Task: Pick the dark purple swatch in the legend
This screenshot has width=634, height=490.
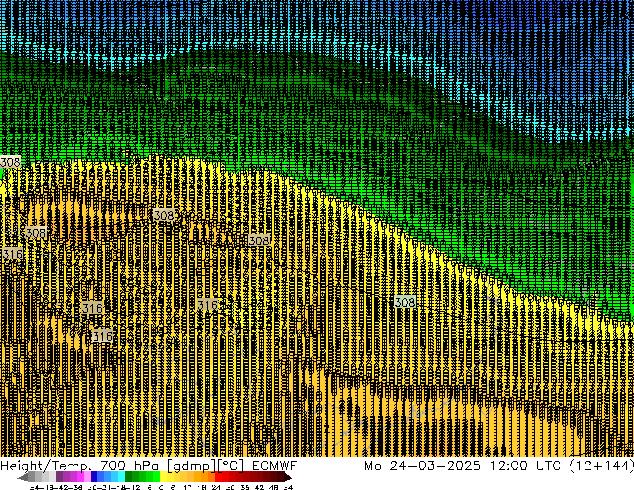Action: [x=59, y=477]
